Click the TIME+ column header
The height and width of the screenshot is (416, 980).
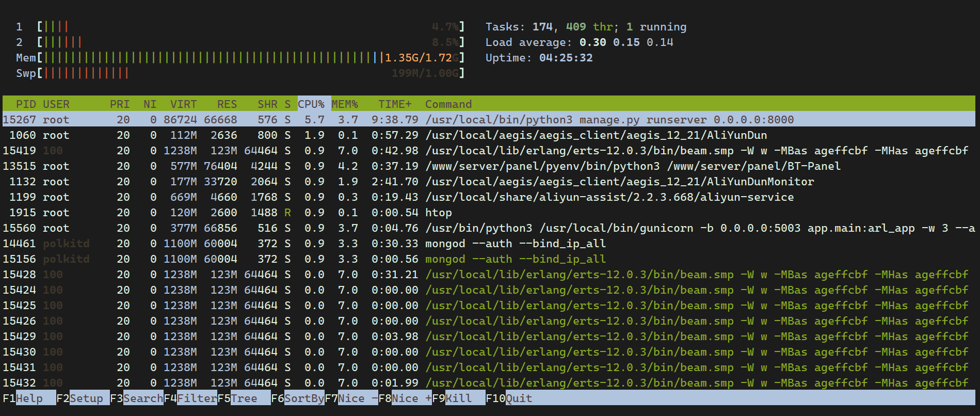click(395, 104)
